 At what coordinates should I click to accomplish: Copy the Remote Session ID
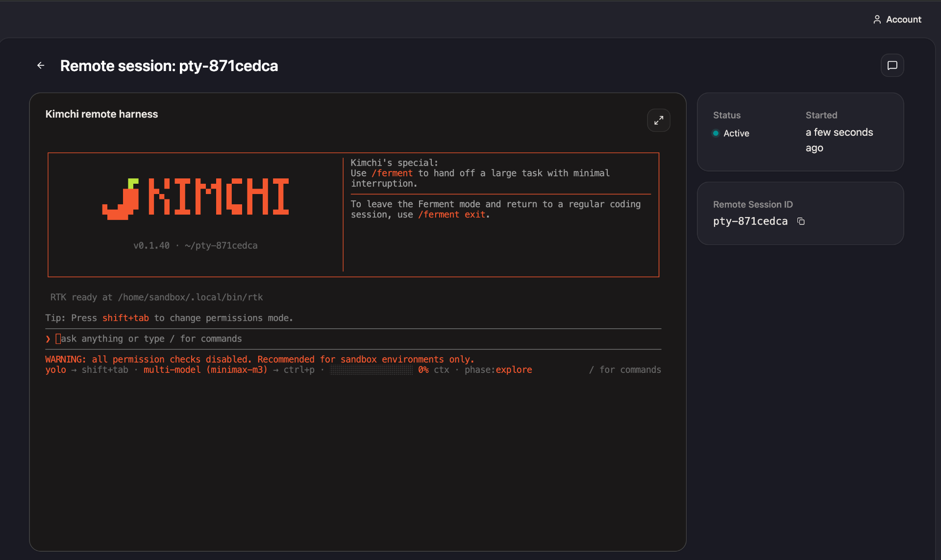click(x=801, y=221)
